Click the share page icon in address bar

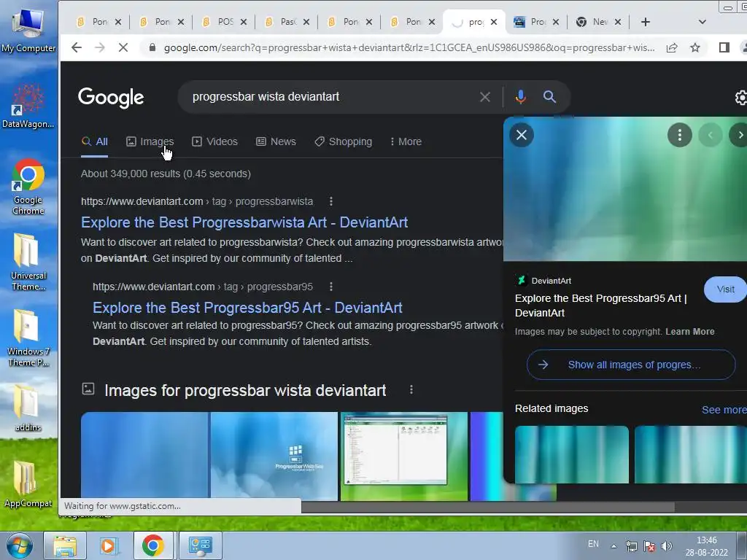point(672,47)
